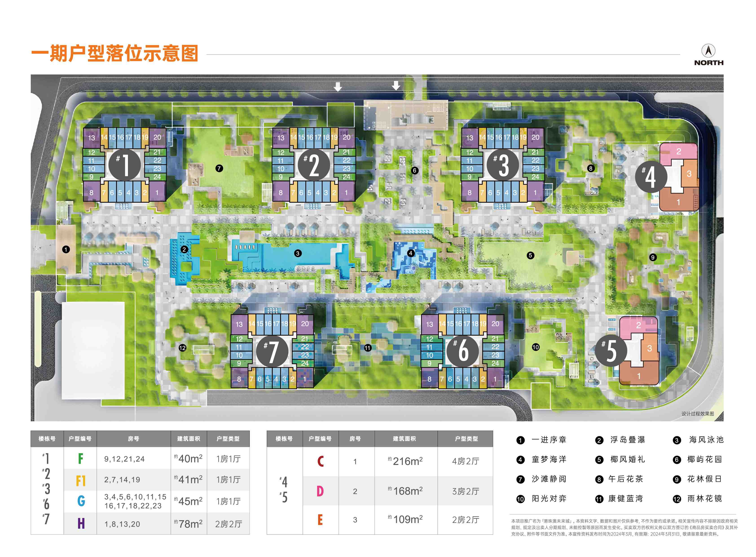This screenshot has width=756, height=557.
Task: Click unit 13 in building #3
Action: click(470, 138)
